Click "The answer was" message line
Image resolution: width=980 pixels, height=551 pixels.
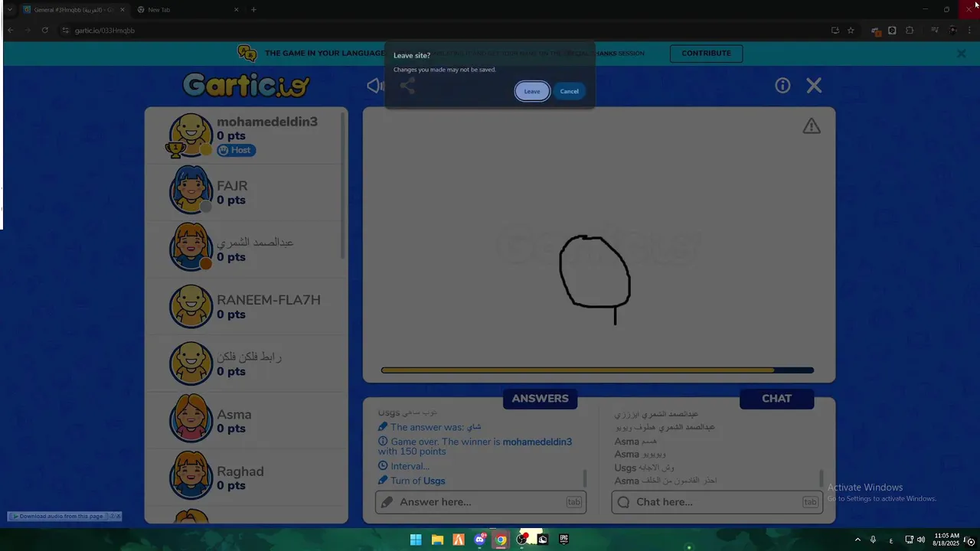430,427
